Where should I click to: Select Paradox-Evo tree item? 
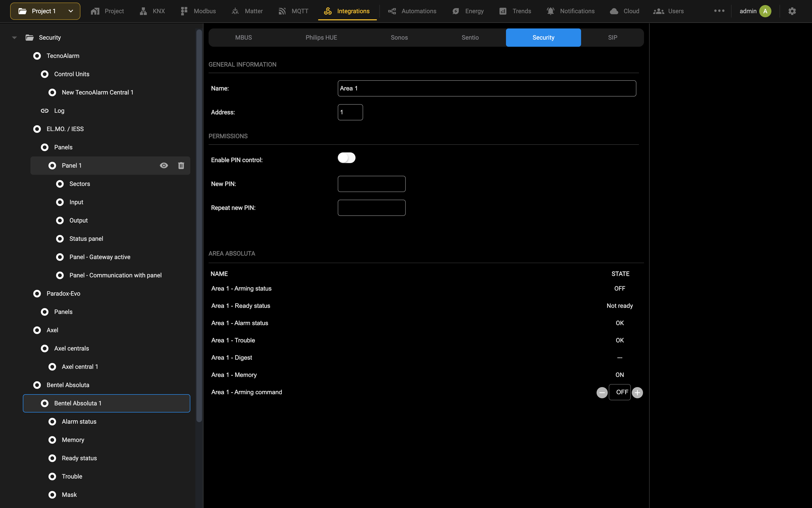pyautogui.click(x=63, y=294)
